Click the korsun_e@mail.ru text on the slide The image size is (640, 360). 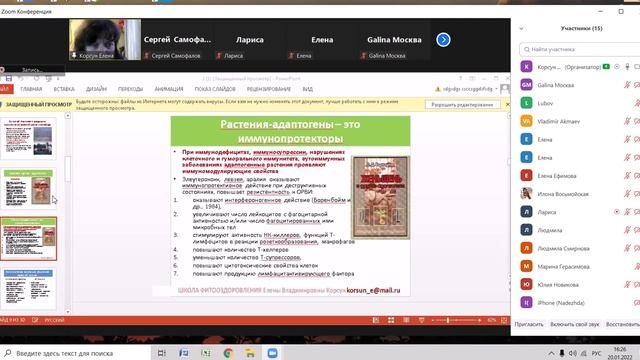(373, 291)
